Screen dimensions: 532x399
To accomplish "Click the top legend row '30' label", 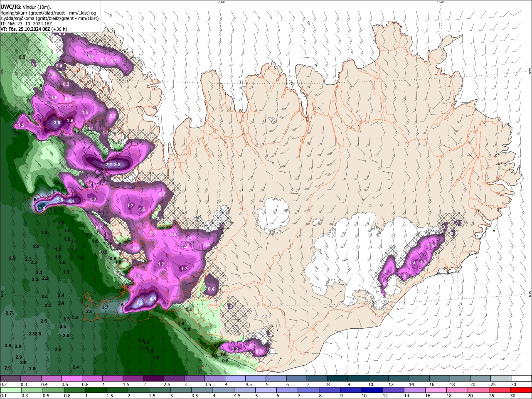I will (x=514, y=384).
